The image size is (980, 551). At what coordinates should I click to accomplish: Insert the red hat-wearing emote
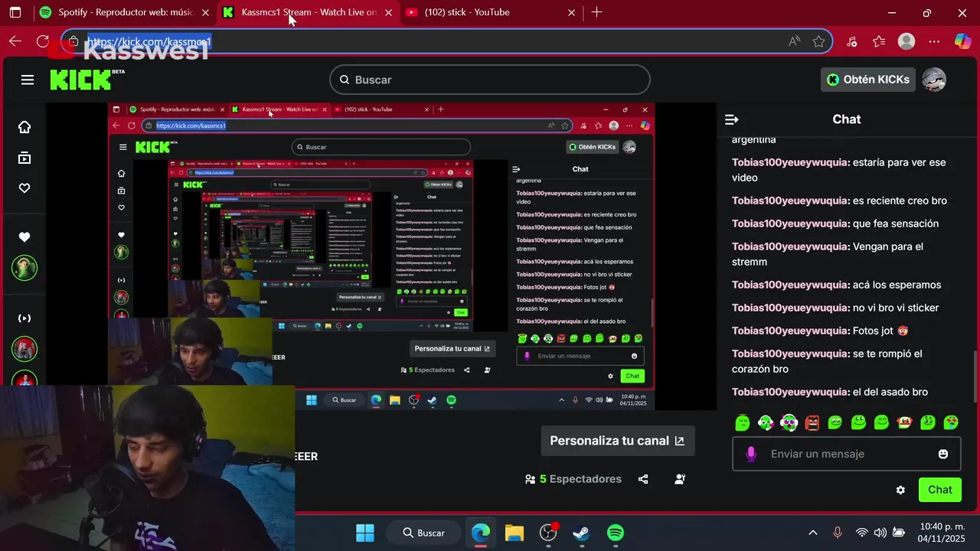905,422
